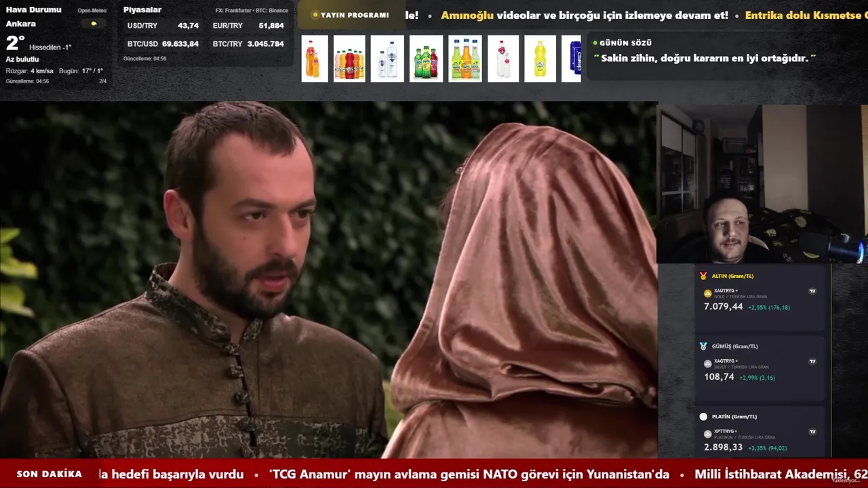This screenshot has width=868, height=488.
Task: Click the main video showing the bearded man
Action: pyautogui.click(x=328, y=280)
